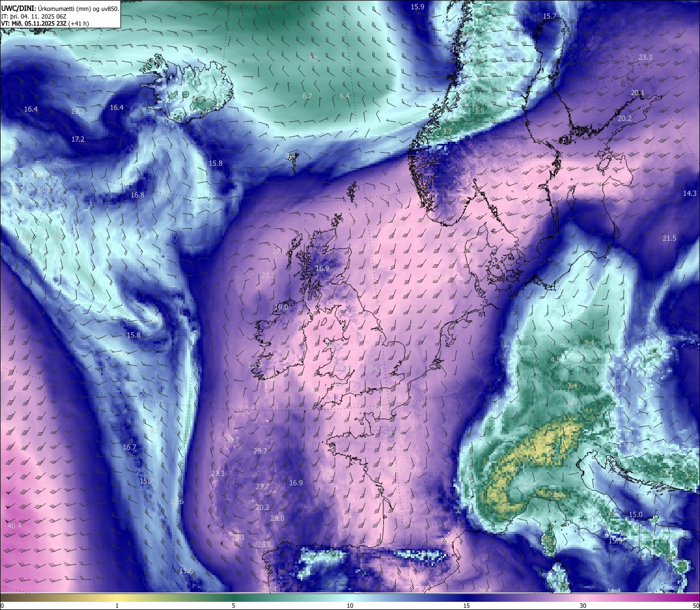This screenshot has height=610, width=700.
Task: Click the color scale label 1
Action: point(117,606)
